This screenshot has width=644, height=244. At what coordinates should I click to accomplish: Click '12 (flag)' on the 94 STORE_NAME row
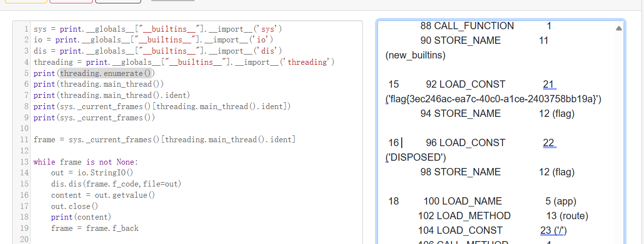[x=557, y=113]
